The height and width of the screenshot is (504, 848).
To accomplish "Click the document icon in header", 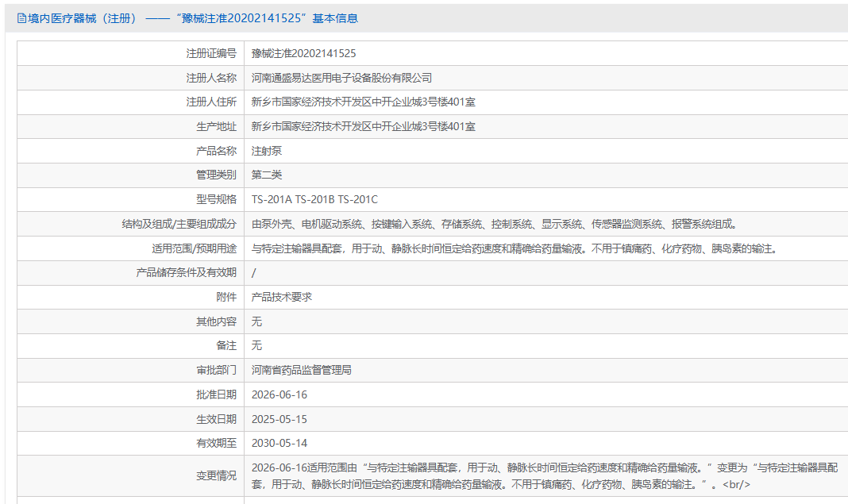I will pyautogui.click(x=21, y=18).
